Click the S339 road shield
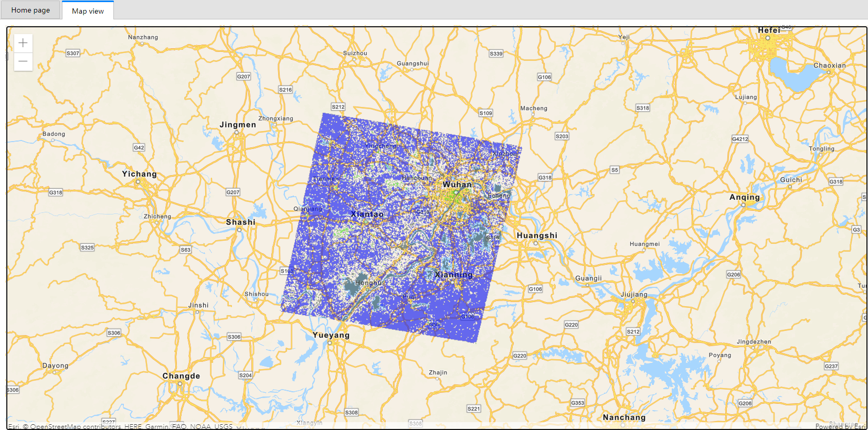This screenshot has width=868, height=430. click(496, 53)
